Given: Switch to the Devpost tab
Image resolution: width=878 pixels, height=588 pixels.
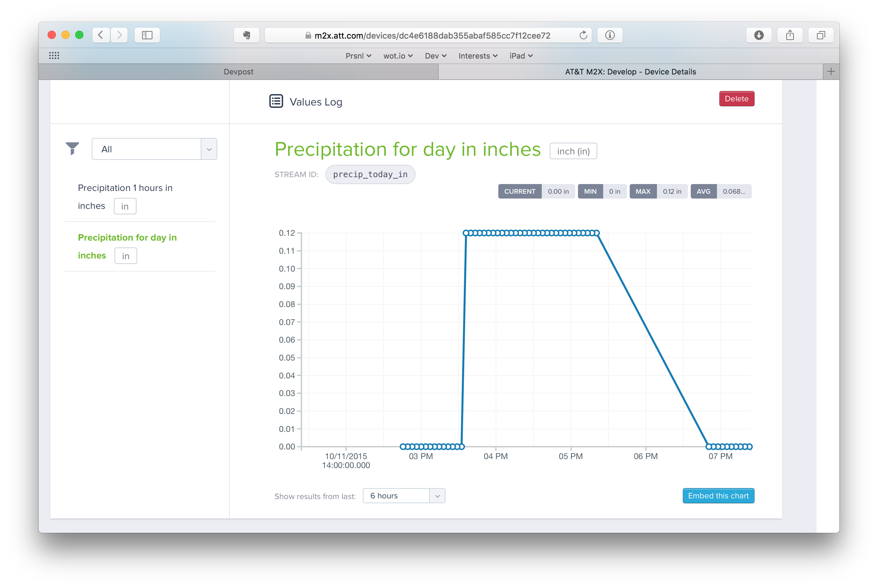Looking at the screenshot, I should 238,72.
